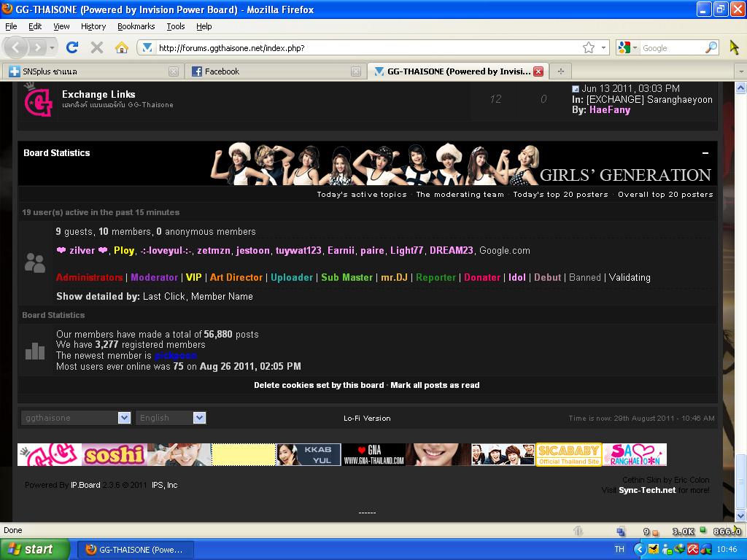Open member zilver's profile
747x560 pixels.
point(82,251)
